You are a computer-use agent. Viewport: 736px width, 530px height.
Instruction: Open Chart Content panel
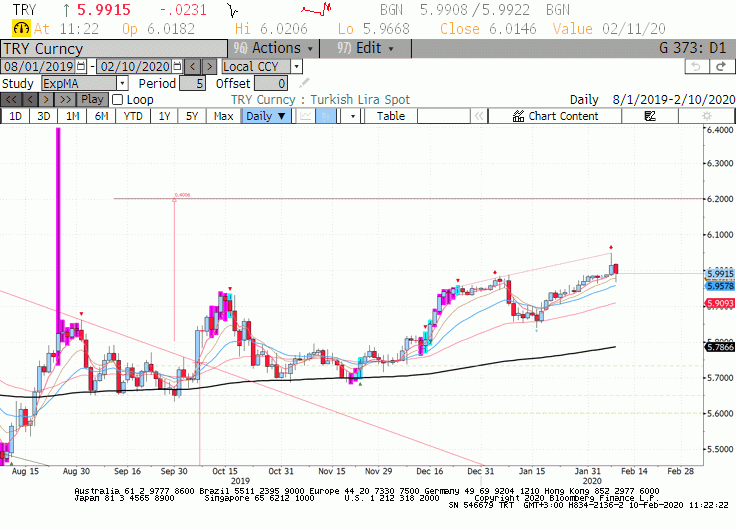coord(555,116)
